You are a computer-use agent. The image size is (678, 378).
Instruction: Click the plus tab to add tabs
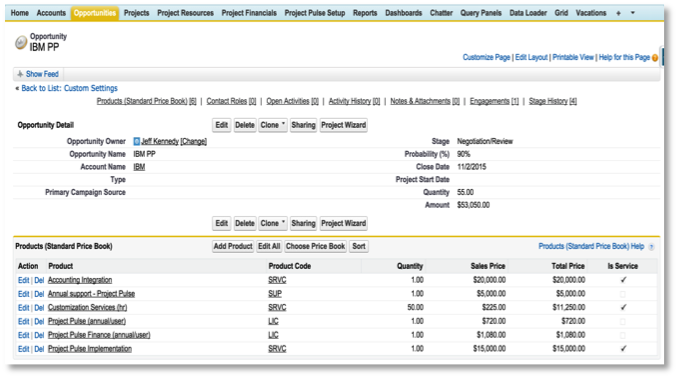[x=618, y=13]
